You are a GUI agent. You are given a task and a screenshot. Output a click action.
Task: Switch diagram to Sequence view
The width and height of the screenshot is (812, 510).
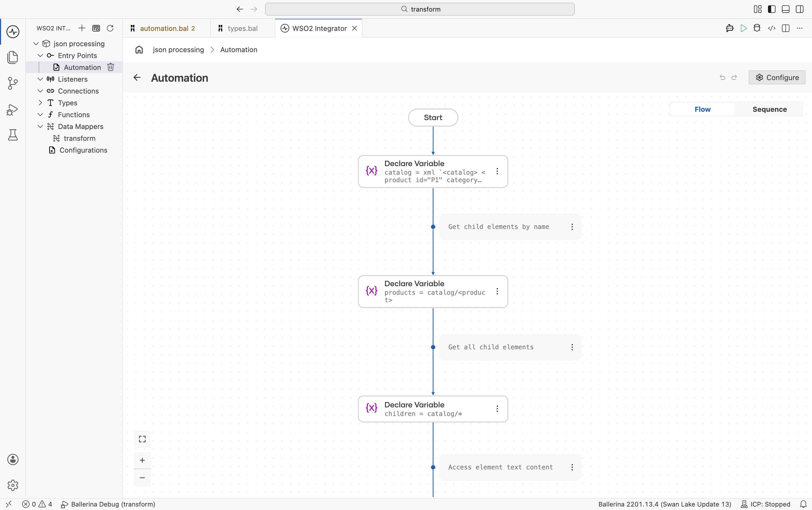pos(770,109)
